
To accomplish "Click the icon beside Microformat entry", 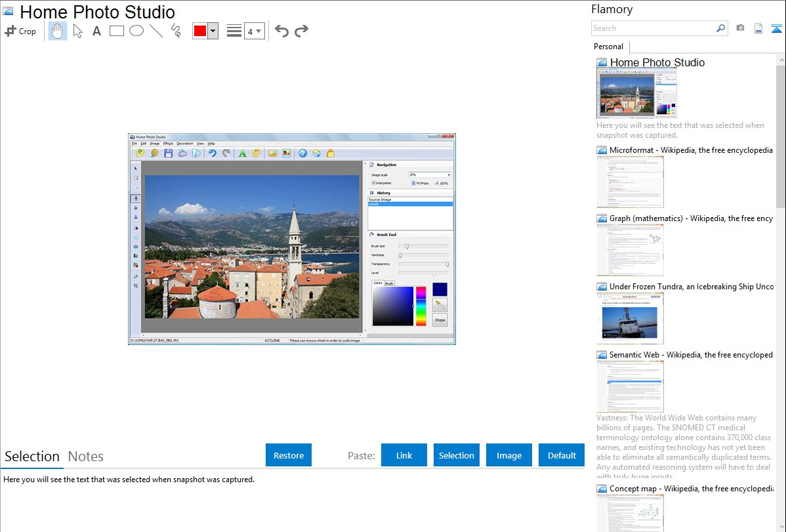I will pos(602,150).
